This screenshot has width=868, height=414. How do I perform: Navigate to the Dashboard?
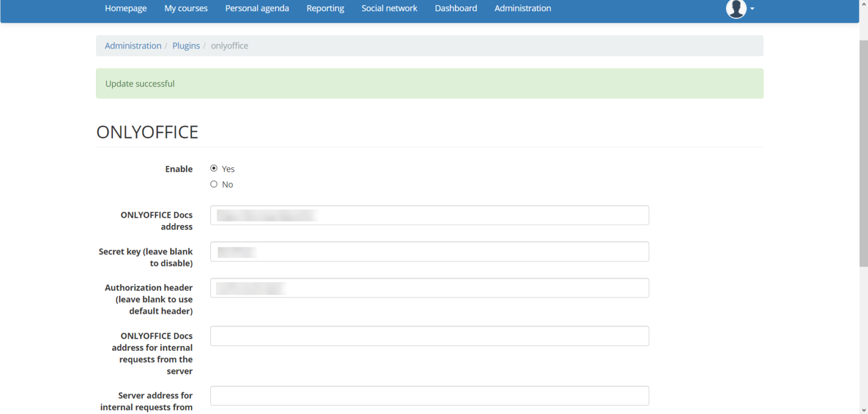click(x=455, y=8)
